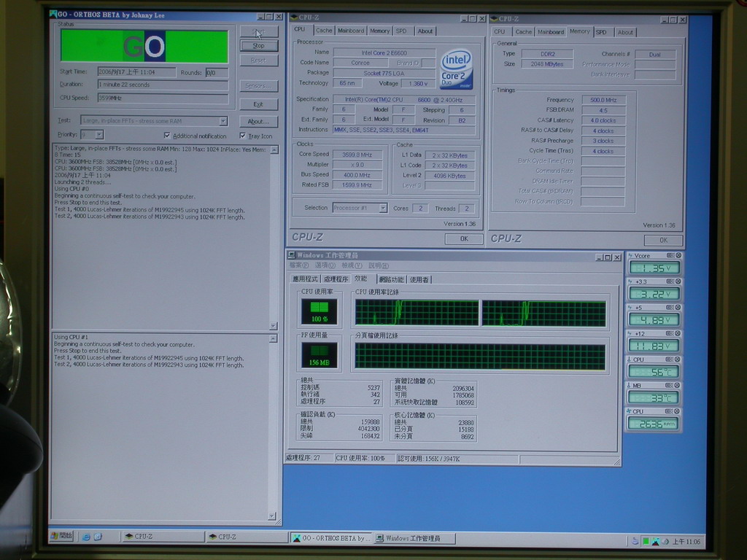
Task: Open About dialog in ORTHOS
Action: pyautogui.click(x=259, y=122)
